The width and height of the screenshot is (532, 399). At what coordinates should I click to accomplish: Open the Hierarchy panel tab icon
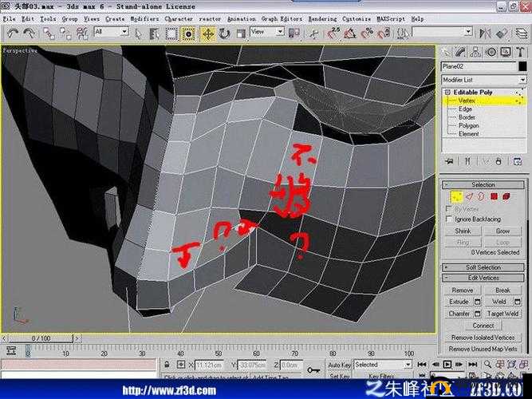(x=475, y=52)
